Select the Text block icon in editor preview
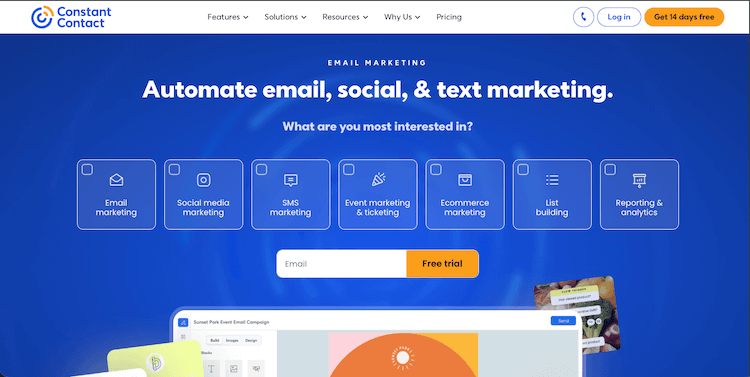750x377 pixels. [x=211, y=369]
